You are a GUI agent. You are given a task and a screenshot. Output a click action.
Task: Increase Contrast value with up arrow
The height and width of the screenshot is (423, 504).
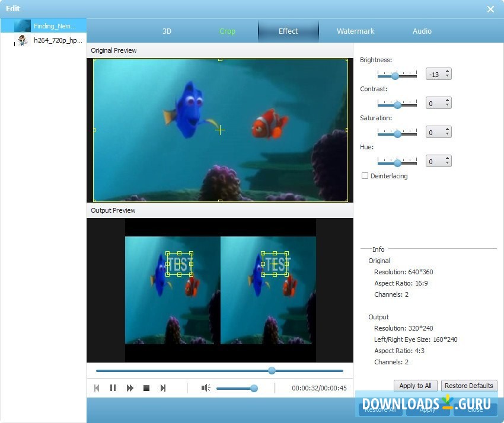coord(447,100)
